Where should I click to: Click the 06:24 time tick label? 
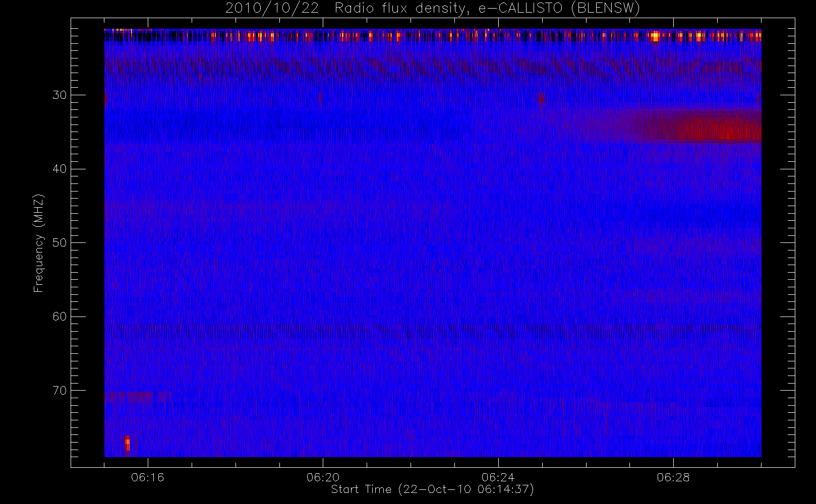(x=498, y=477)
